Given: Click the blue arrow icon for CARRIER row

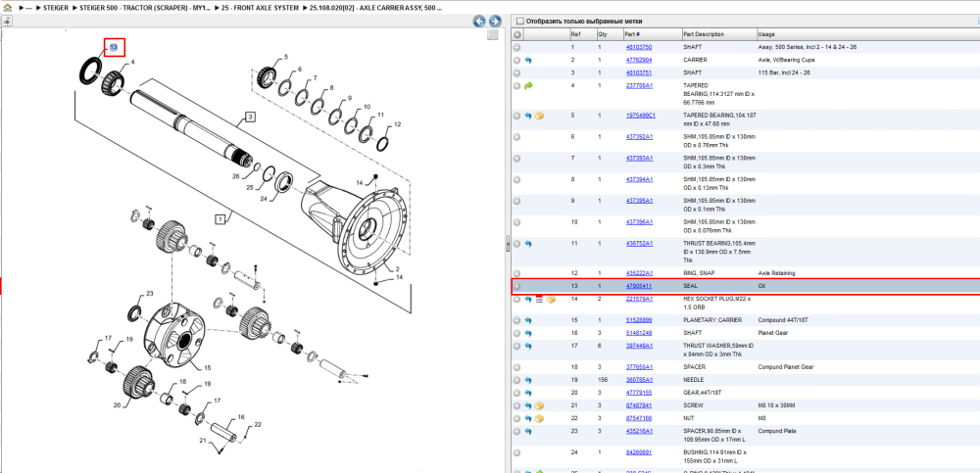Looking at the screenshot, I should click(x=528, y=61).
